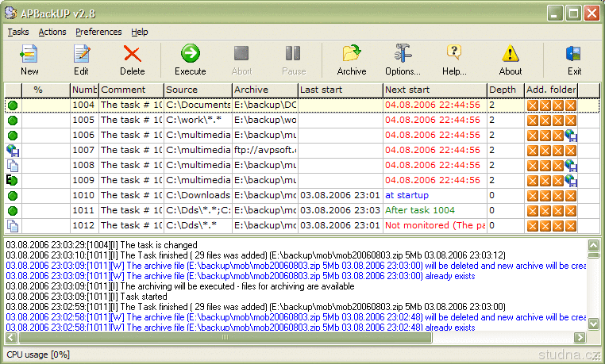Sort by Next start column header
Image resolution: width=605 pixels, height=364 pixels.
pyautogui.click(x=434, y=90)
